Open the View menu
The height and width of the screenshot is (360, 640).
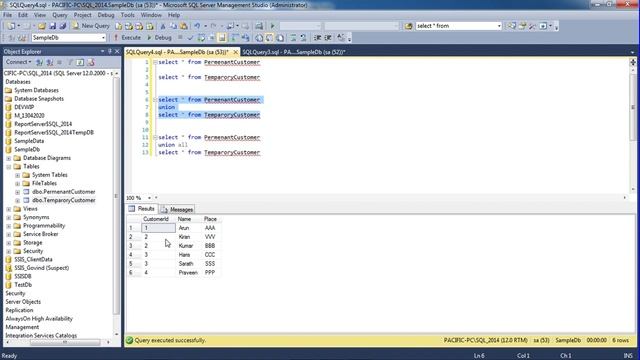(x=40, y=15)
